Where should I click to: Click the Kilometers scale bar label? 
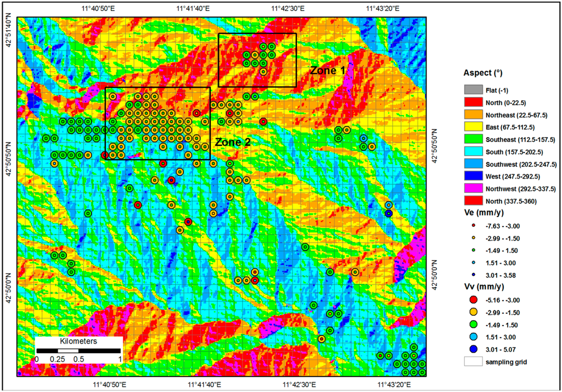point(78,340)
